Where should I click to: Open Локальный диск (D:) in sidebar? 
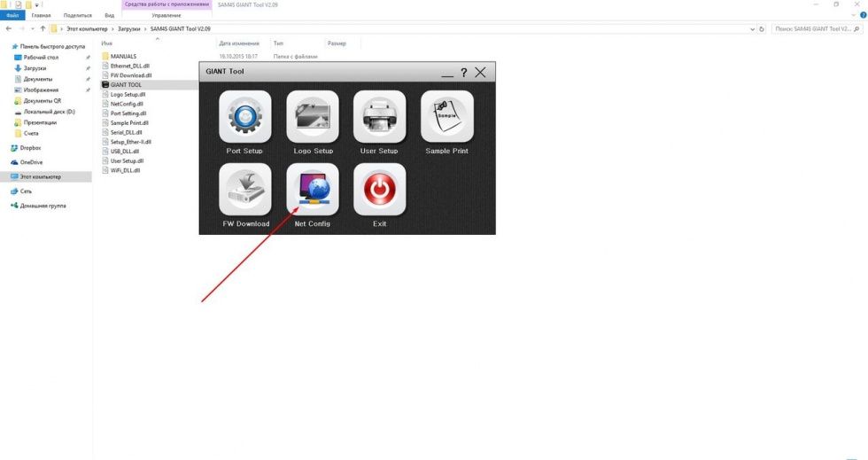point(44,112)
